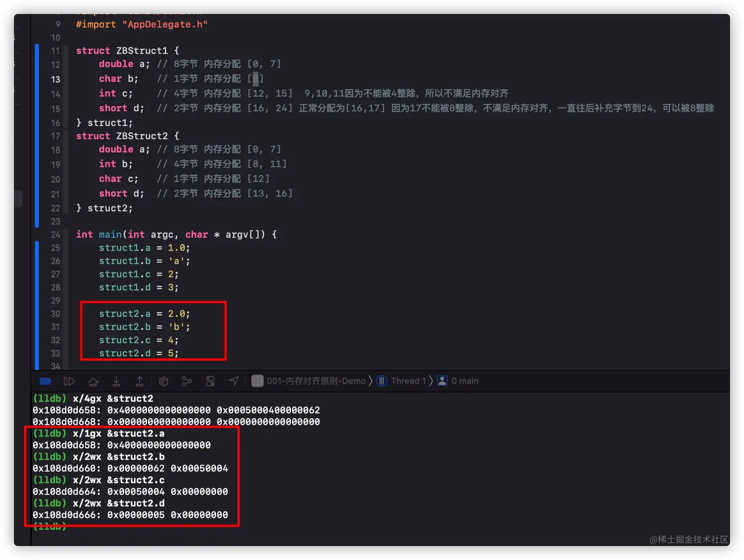744x560 pixels.
Task: Click the #import "AppDelegate.h" line
Action: [142, 25]
